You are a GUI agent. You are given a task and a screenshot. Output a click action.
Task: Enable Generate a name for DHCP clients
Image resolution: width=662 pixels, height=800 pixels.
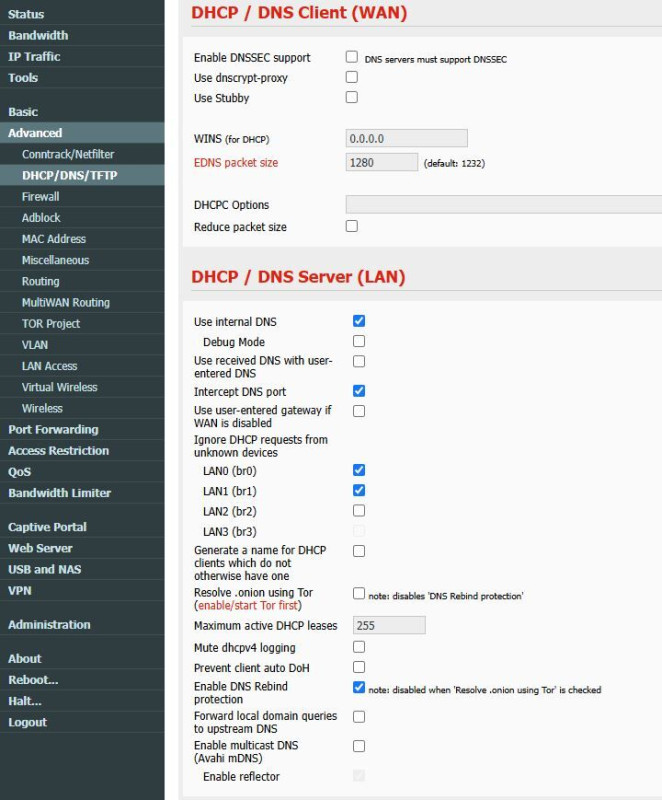point(359,551)
